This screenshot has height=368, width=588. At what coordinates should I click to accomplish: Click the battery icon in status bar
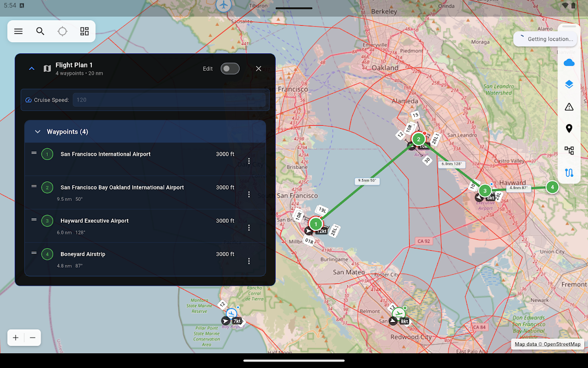pos(573,6)
